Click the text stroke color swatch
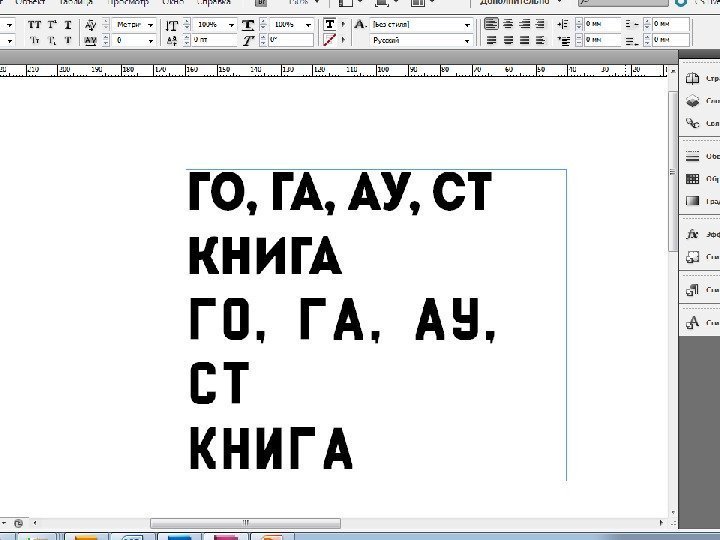The width and height of the screenshot is (720, 540). [x=330, y=40]
